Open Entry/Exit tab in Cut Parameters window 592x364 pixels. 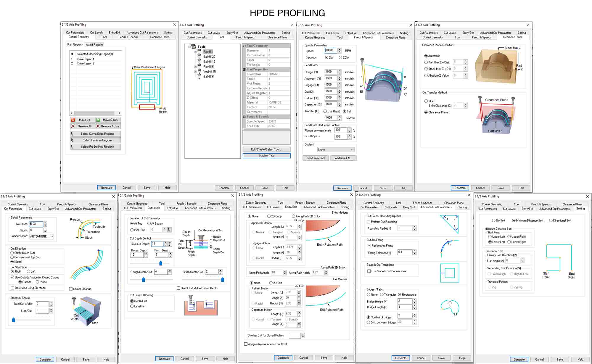53,209
